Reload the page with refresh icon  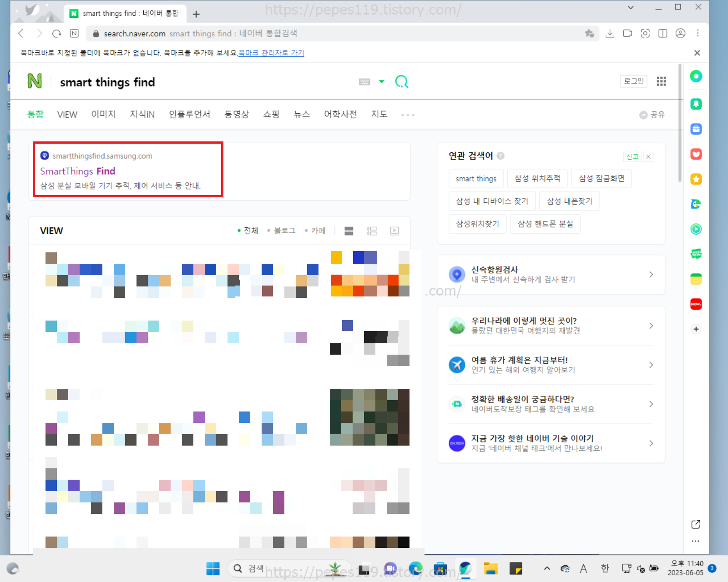[x=57, y=33]
